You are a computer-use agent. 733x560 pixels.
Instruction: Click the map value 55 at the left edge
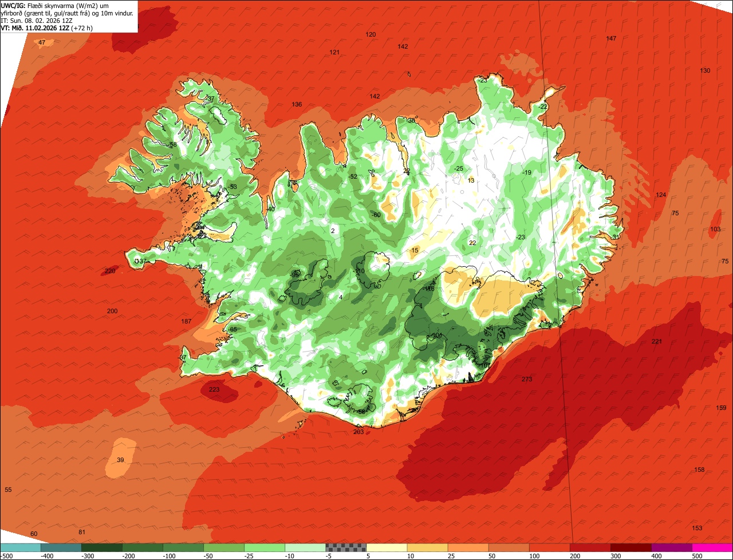[8, 490]
